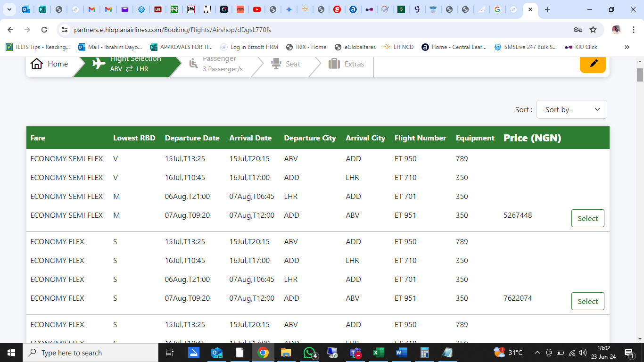Show hidden system tray icons
644x362 pixels.
click(537, 353)
